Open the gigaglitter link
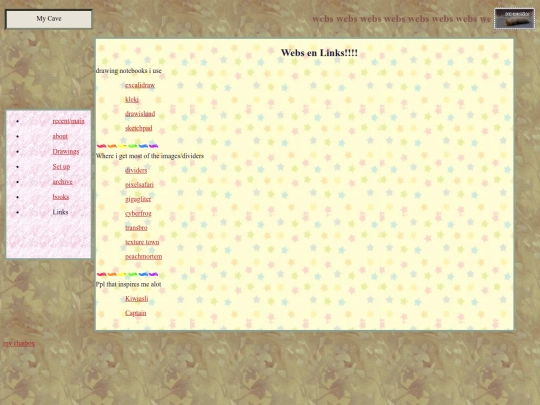540x405 pixels. (138, 199)
